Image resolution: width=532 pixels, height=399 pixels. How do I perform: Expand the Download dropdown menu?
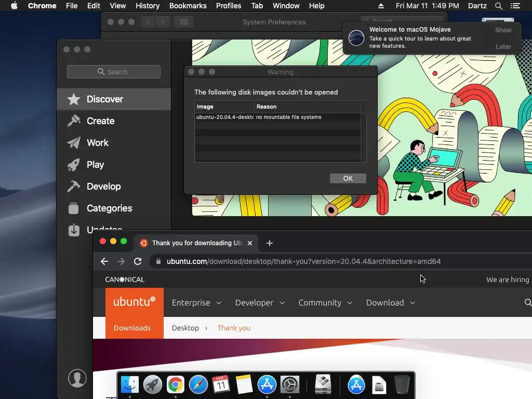(391, 303)
